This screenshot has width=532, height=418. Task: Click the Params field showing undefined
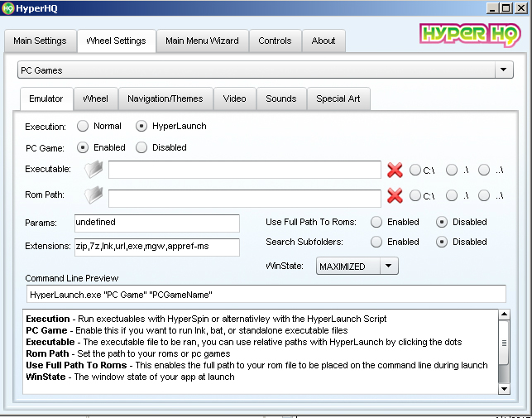(157, 223)
